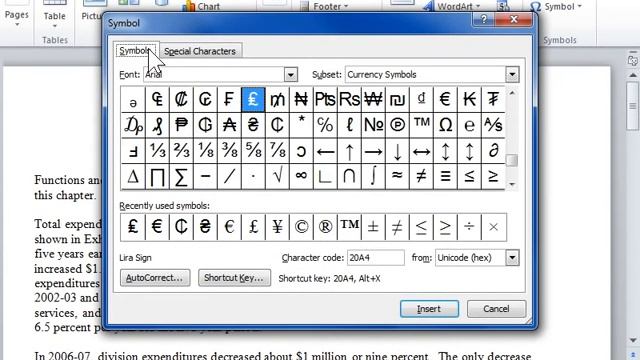The width and height of the screenshot is (640, 360).
Task: Select the Won sign symbol
Action: click(373, 99)
